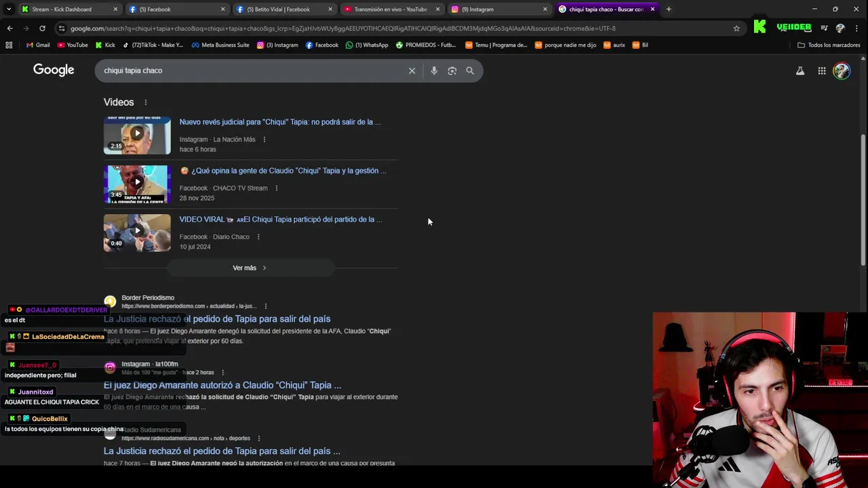Close the chiqui tapia chaco tab
868x488 pixels.
point(652,9)
